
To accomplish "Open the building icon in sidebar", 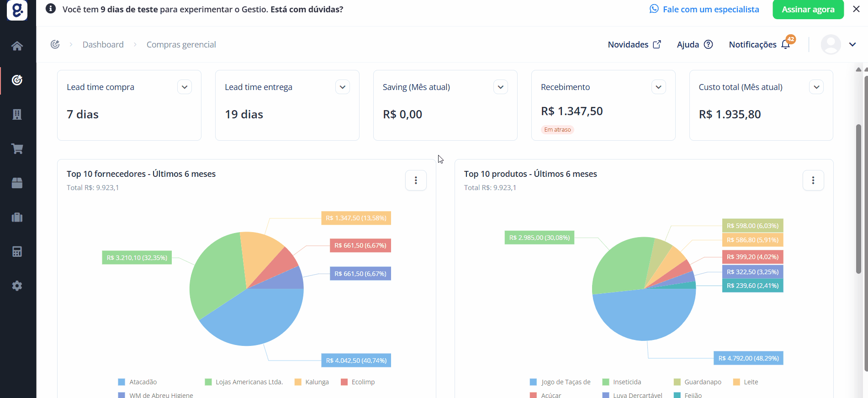I will [x=17, y=114].
